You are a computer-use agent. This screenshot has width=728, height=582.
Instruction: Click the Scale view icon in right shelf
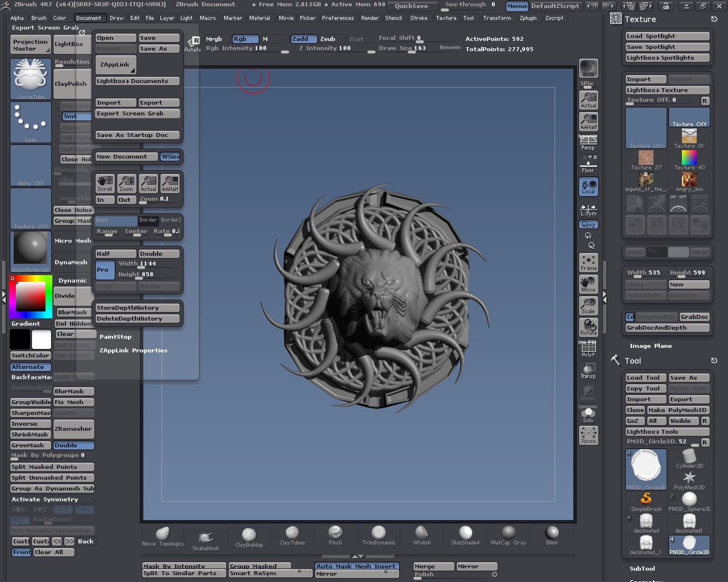click(x=589, y=306)
